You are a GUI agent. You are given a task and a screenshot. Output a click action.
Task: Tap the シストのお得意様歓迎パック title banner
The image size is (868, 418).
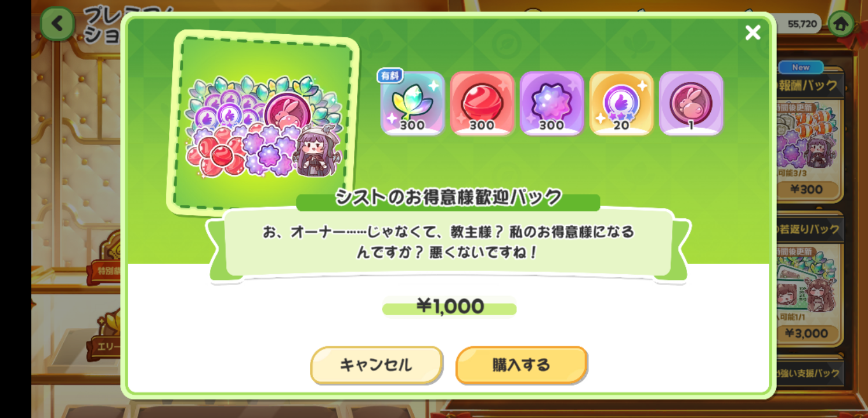[448, 197]
